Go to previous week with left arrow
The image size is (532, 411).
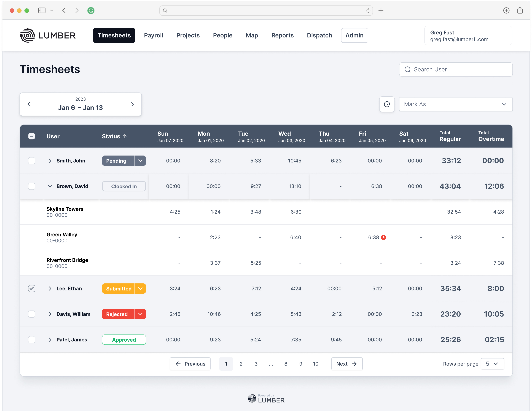coord(29,104)
